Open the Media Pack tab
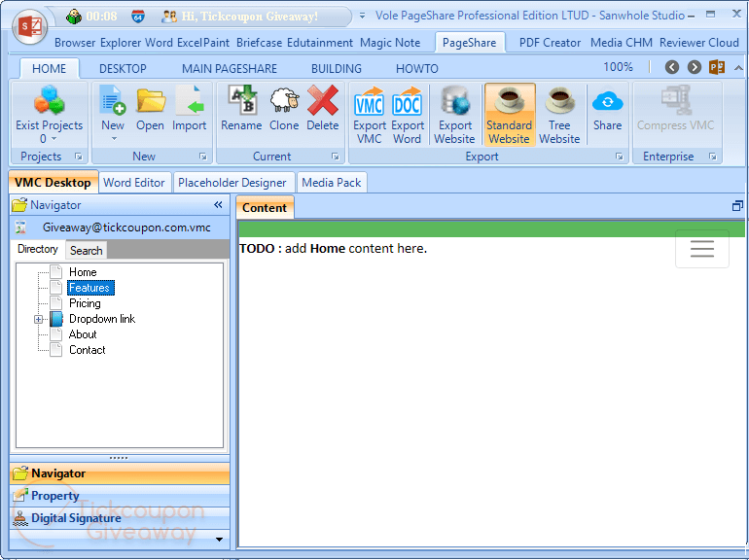749x560 pixels. tap(332, 183)
